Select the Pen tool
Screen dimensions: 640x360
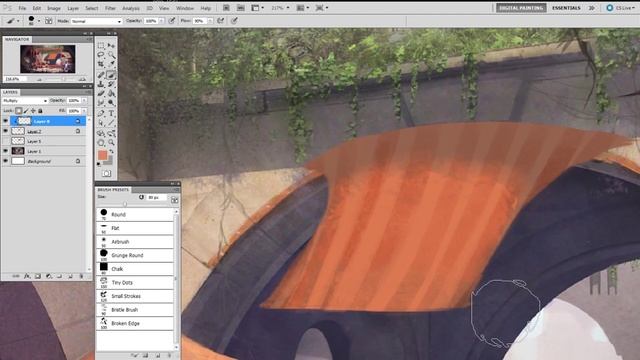point(101,113)
